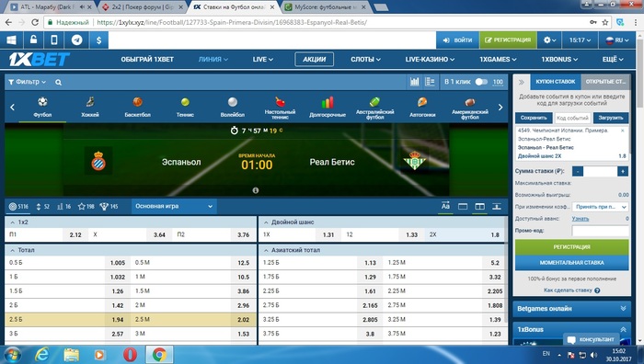Open the mobile apps phone icon
Viewport: 644px width, 364px height.
pyautogui.click(x=54, y=40)
